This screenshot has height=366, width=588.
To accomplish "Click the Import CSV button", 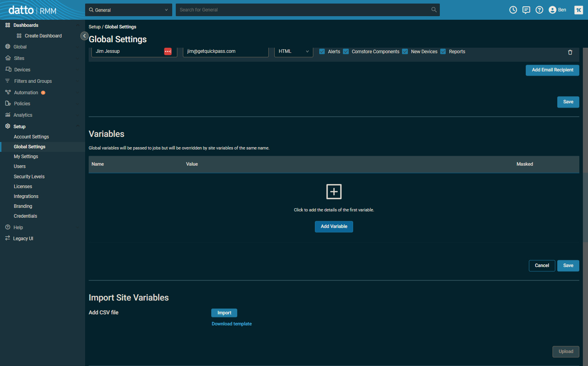I will click(x=224, y=313).
